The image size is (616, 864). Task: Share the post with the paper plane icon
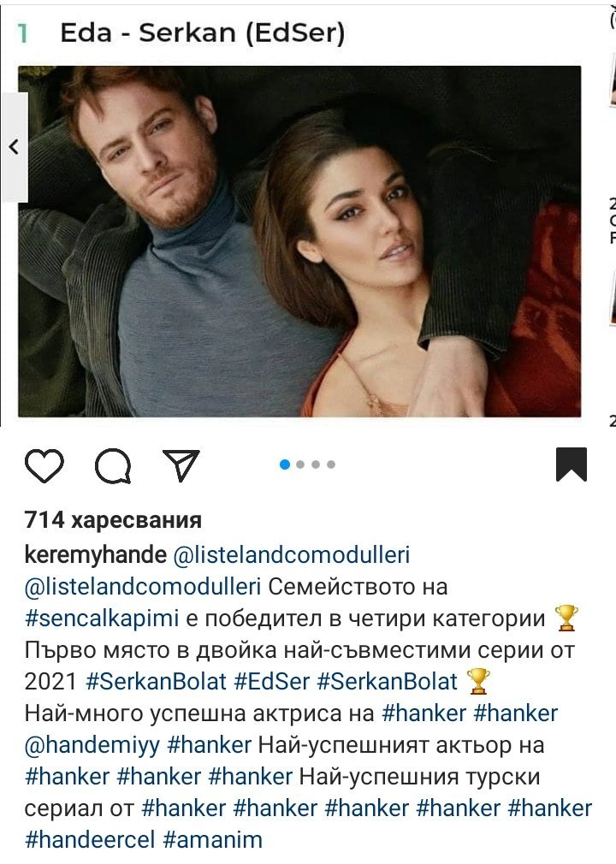pos(181,465)
